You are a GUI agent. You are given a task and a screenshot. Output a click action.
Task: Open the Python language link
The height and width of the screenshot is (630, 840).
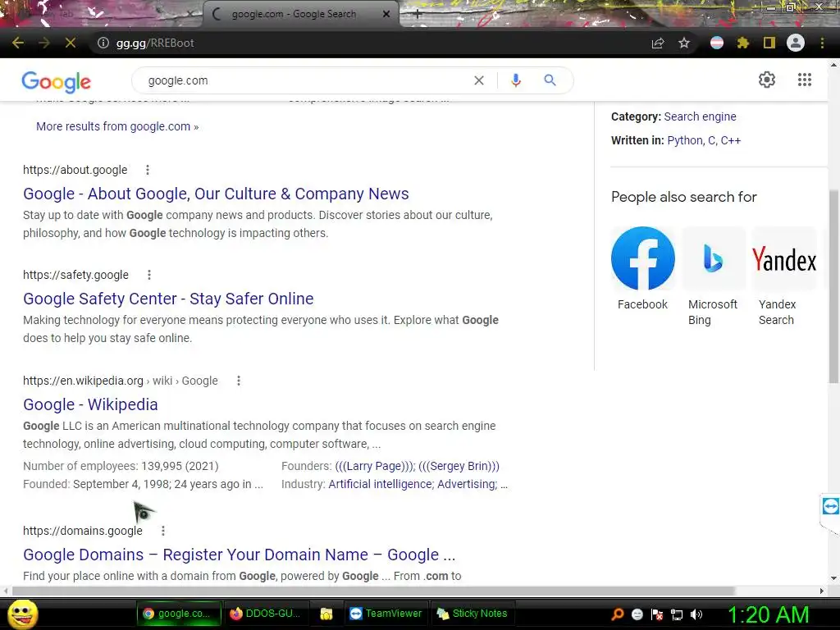(x=684, y=140)
